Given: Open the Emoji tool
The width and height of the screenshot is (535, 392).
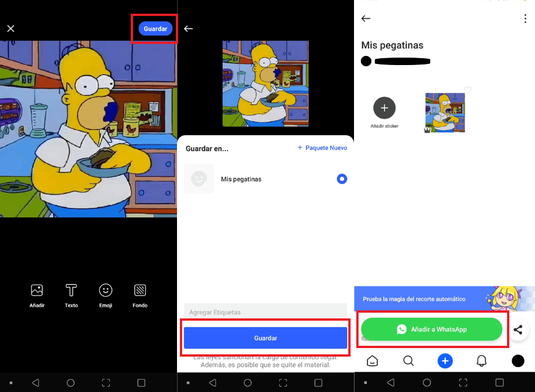Looking at the screenshot, I should pyautogui.click(x=106, y=296).
